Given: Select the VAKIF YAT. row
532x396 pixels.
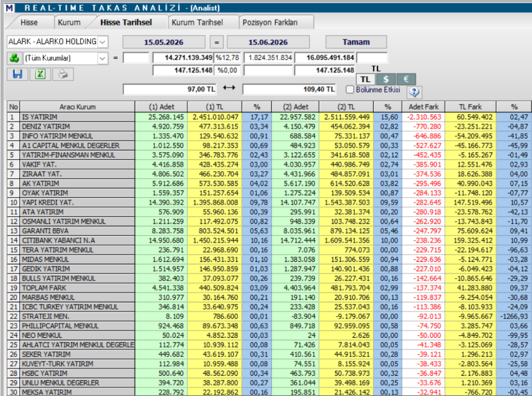Looking at the screenshot, I should pyautogui.click(x=270, y=165).
